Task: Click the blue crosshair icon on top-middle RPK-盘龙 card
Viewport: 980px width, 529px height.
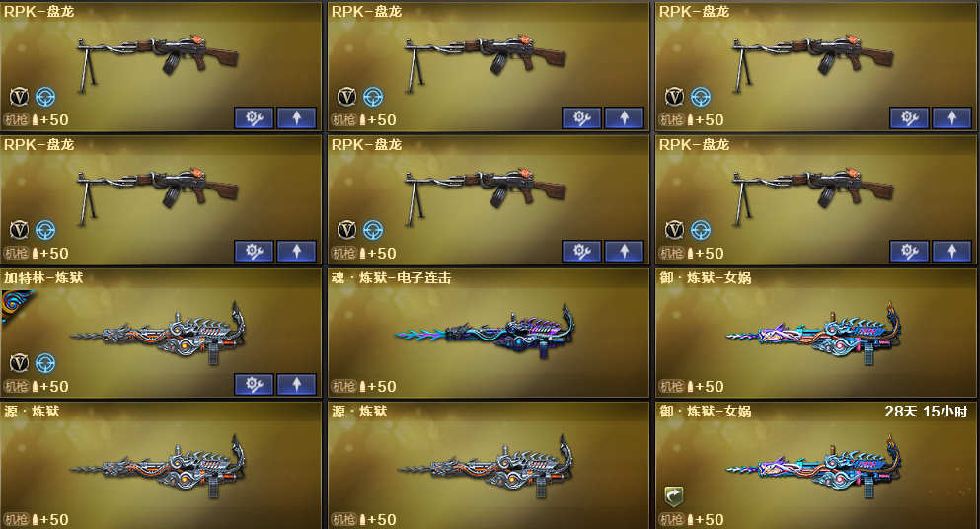Action: (373, 97)
